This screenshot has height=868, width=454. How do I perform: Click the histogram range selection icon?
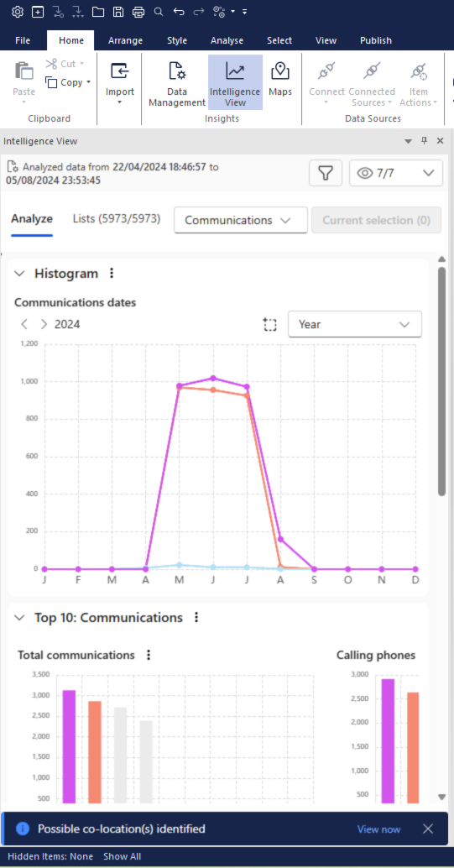pyautogui.click(x=269, y=324)
